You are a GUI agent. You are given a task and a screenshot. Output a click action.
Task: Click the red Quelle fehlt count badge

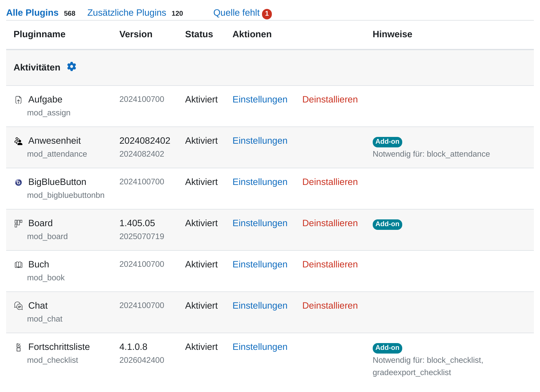coord(267,14)
